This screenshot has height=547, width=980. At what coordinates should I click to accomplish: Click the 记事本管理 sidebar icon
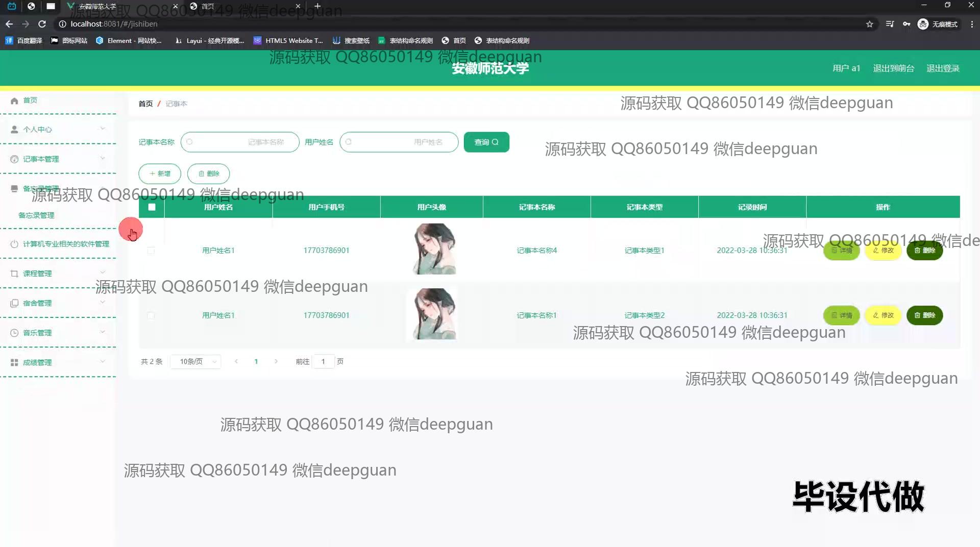point(14,159)
